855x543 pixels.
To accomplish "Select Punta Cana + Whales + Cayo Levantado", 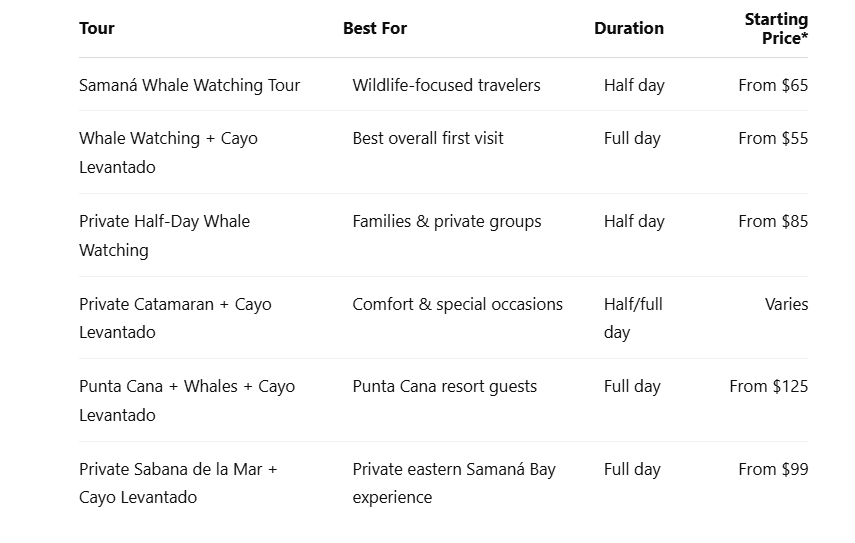I will (x=187, y=401).
